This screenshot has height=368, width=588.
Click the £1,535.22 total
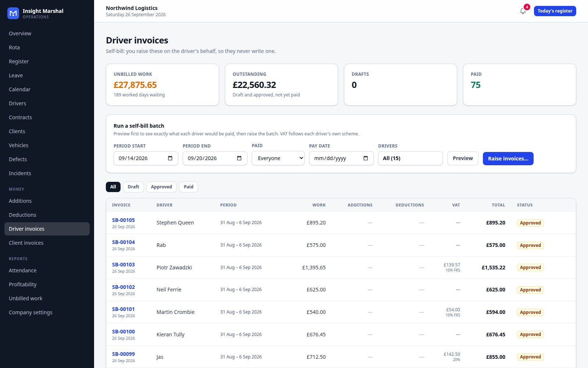(x=494, y=268)
